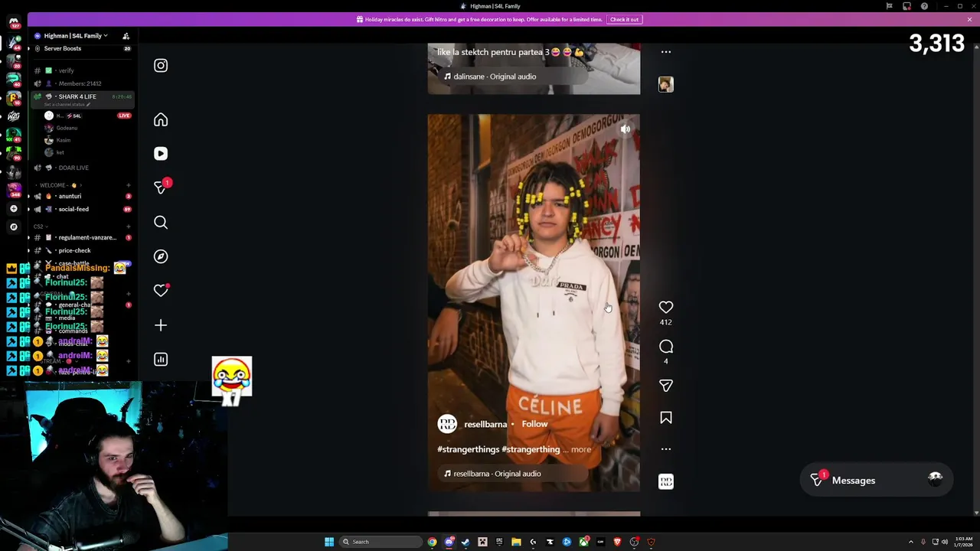Add channel to WELCOME category plus
The width and height of the screenshot is (980, 551).
pos(128,185)
